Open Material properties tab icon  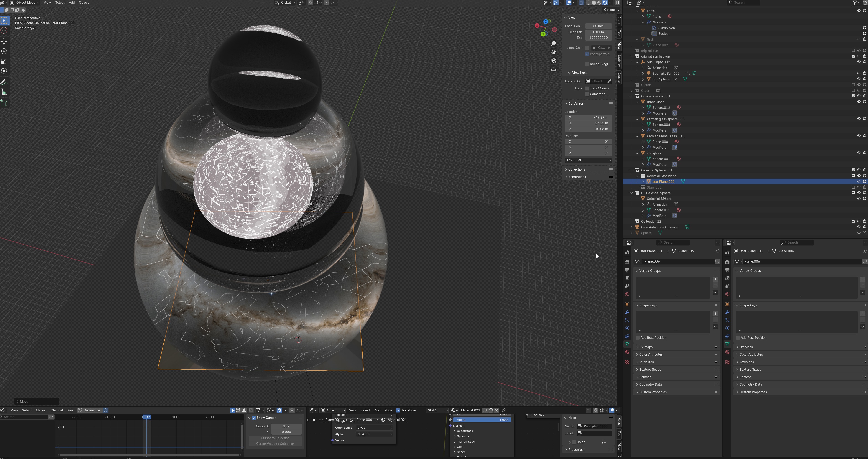click(627, 352)
